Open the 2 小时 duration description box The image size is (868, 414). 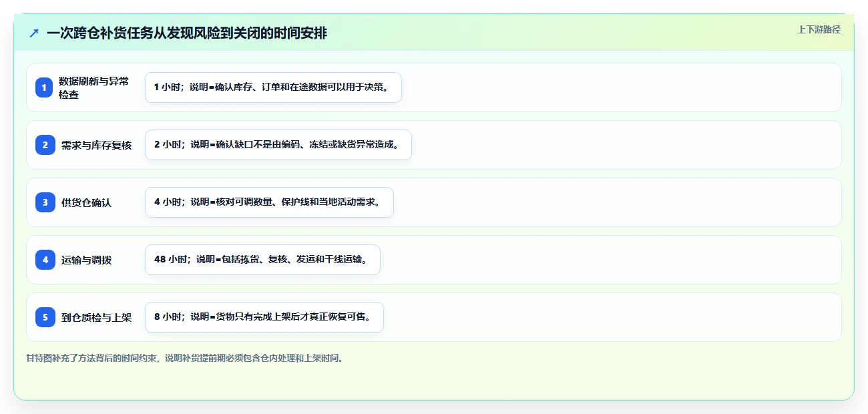pyautogui.click(x=278, y=145)
